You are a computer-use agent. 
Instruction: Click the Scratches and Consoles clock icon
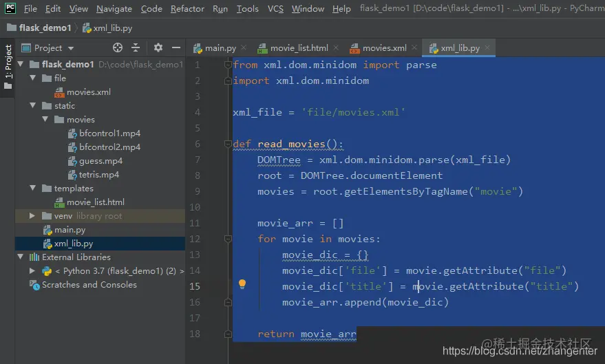(34, 285)
